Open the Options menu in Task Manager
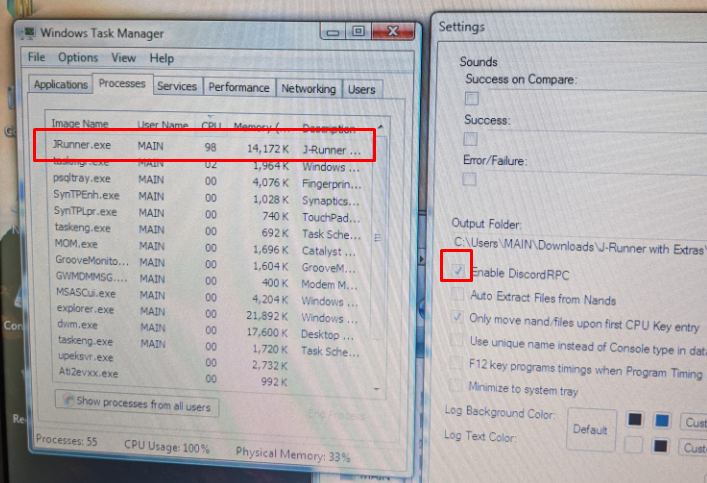Screen dimensions: 707x483 [x=78, y=58]
